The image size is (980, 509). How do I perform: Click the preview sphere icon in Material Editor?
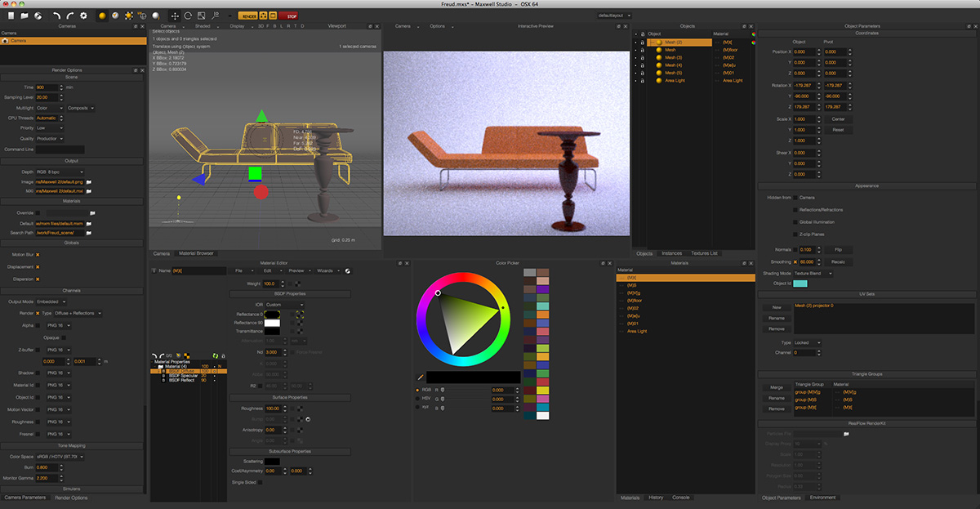[347, 270]
